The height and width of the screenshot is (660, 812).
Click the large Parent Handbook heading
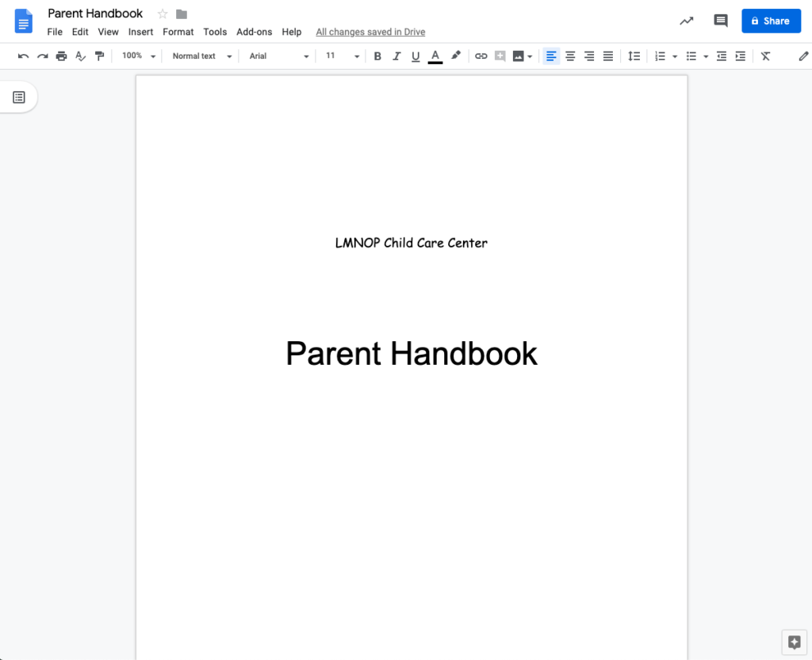click(x=412, y=354)
